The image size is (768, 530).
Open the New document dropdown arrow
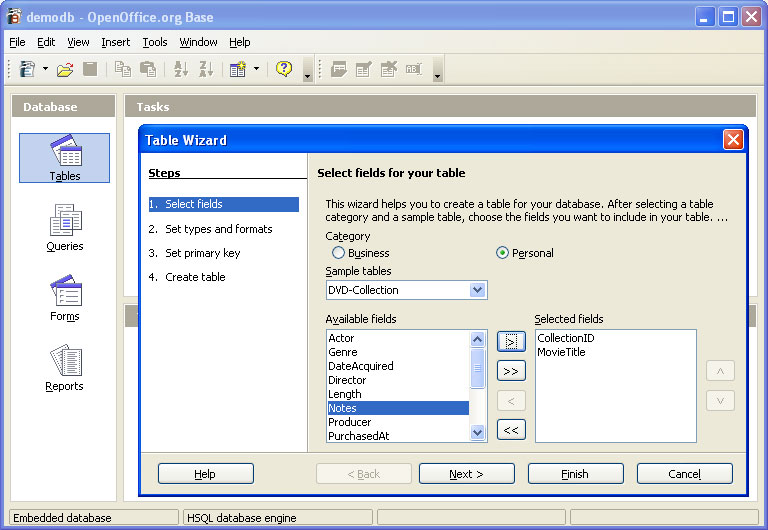45,69
